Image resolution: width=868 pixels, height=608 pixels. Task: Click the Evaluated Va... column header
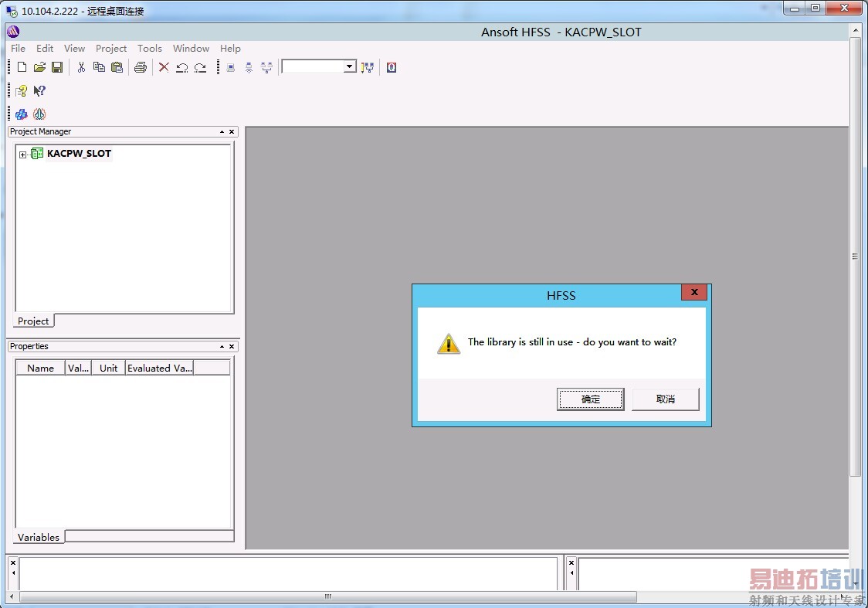click(159, 369)
